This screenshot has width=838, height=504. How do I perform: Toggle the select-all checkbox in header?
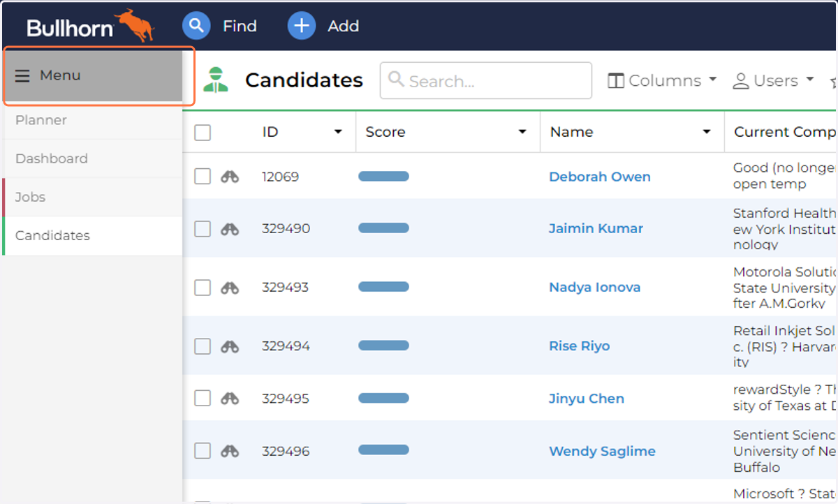coord(203,132)
